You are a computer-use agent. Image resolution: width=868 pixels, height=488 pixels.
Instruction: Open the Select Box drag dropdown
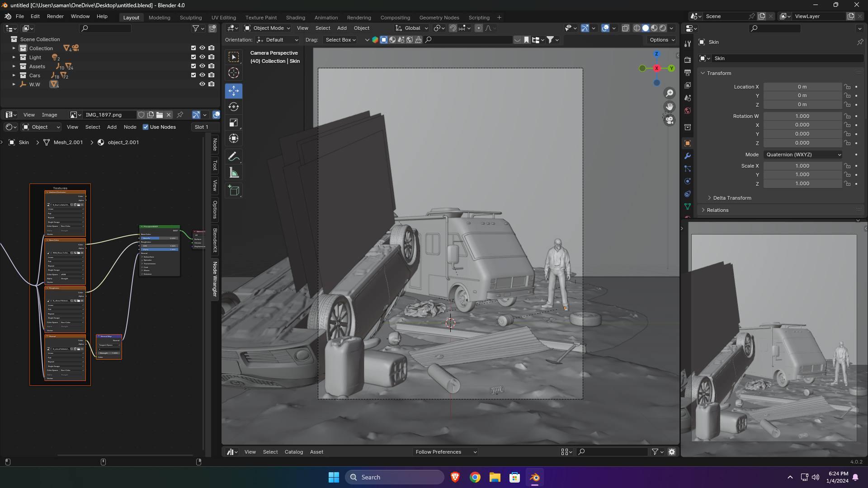[340, 40]
